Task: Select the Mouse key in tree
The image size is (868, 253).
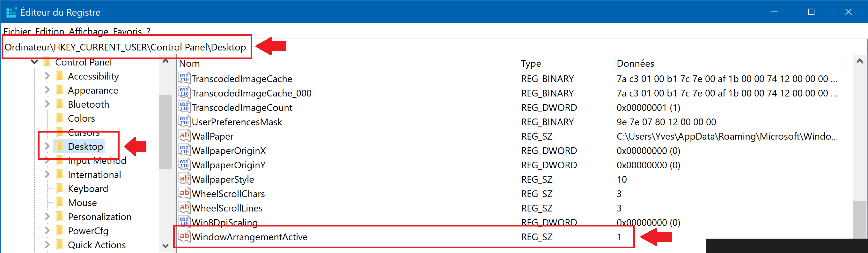Action: click(82, 203)
